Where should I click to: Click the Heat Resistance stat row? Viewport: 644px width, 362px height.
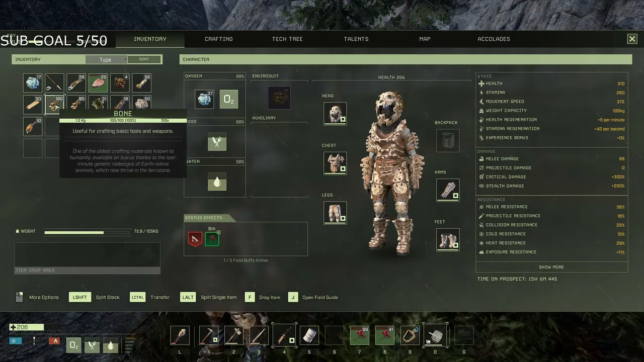[551, 243]
